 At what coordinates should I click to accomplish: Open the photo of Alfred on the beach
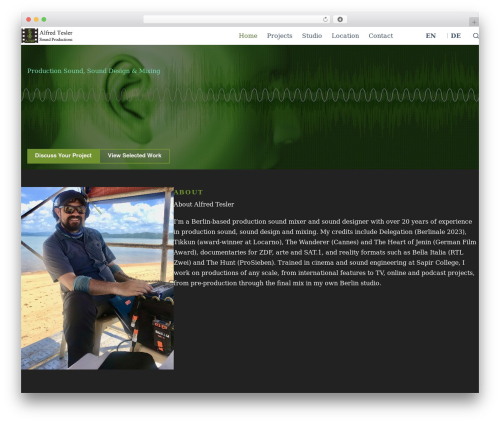[x=97, y=278]
